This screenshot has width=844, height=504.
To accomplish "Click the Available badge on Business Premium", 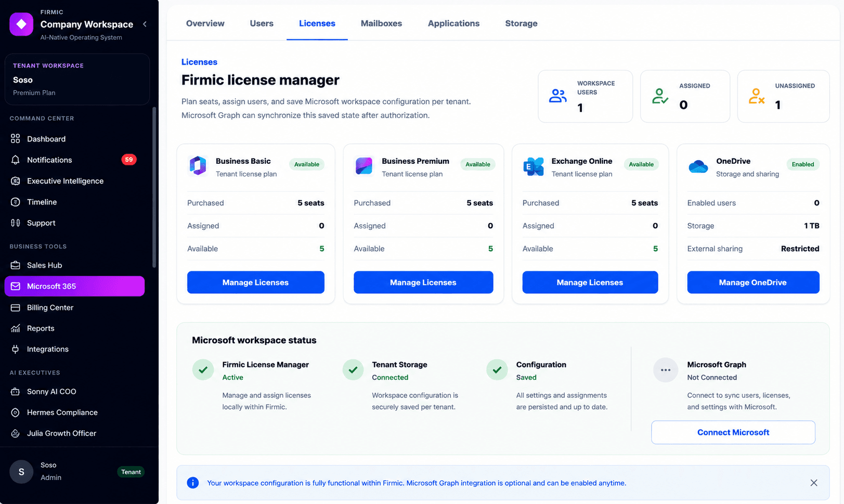I will pos(478,164).
